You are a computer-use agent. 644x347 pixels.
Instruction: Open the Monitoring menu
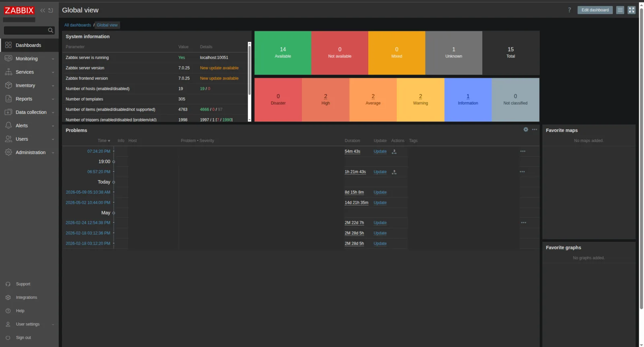29,59
